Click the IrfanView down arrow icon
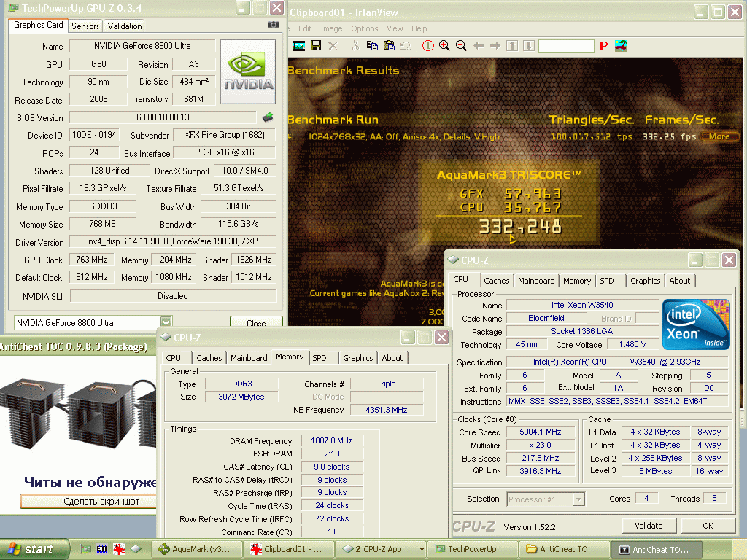 coord(529,46)
